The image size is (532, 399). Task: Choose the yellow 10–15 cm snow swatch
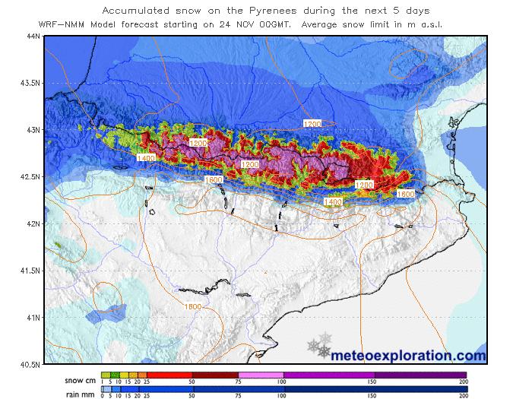(124, 375)
